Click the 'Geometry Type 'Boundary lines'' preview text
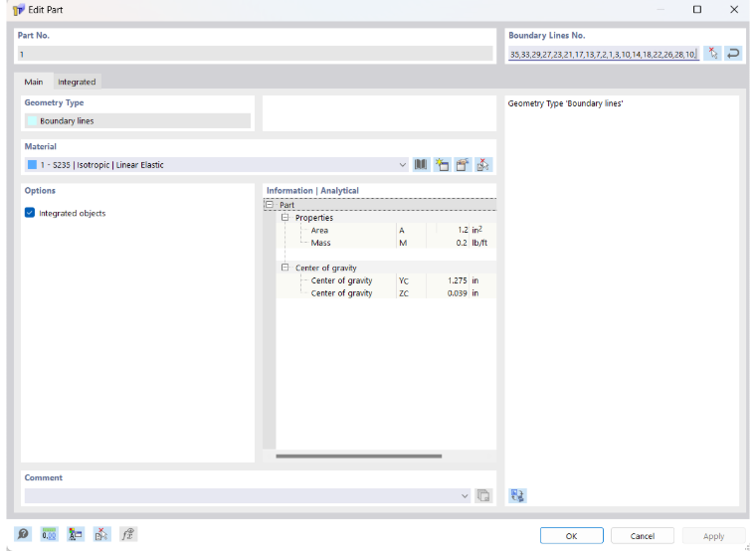 565,103
